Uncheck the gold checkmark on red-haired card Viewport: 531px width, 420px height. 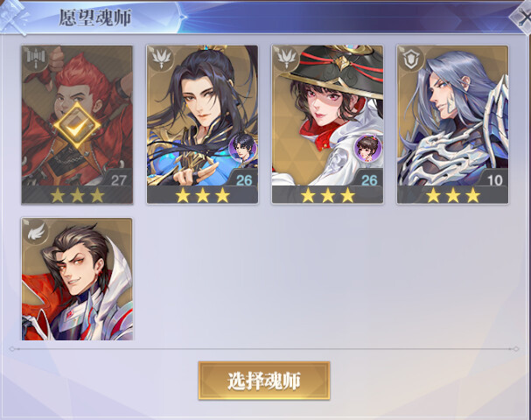[x=77, y=125]
